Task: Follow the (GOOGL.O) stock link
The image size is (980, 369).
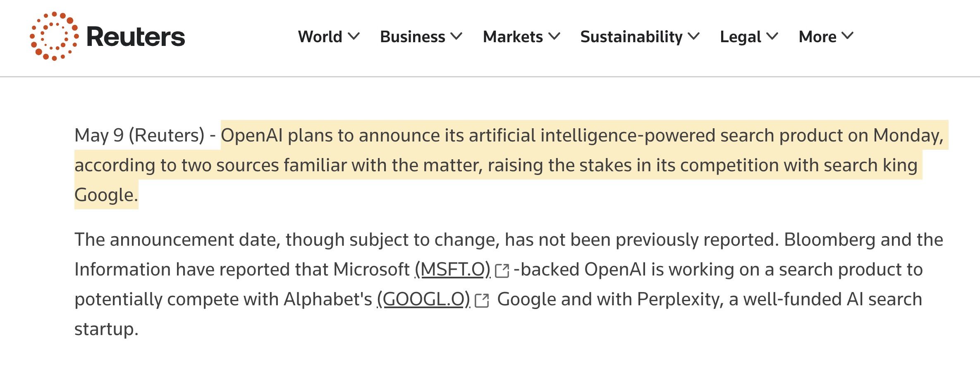Action: (423, 300)
